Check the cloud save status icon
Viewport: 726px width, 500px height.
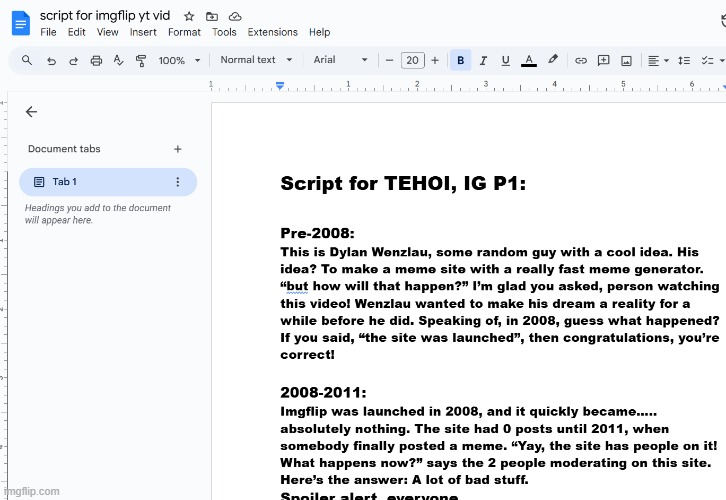point(235,17)
